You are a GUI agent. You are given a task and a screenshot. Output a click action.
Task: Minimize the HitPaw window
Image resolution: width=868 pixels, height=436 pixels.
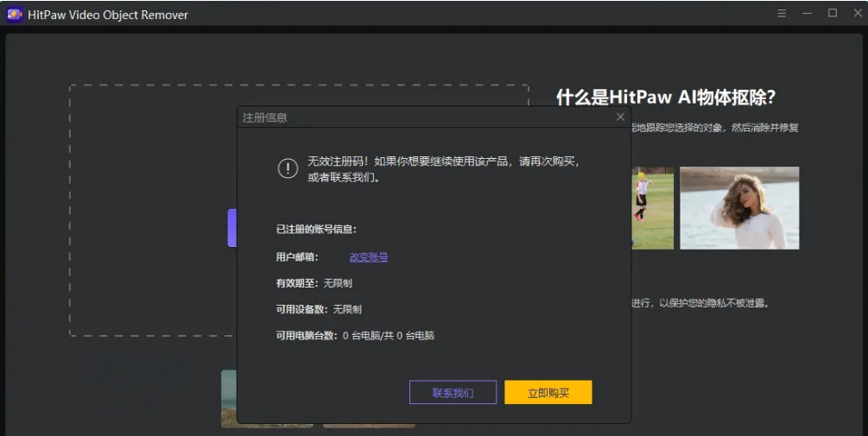coord(807,13)
